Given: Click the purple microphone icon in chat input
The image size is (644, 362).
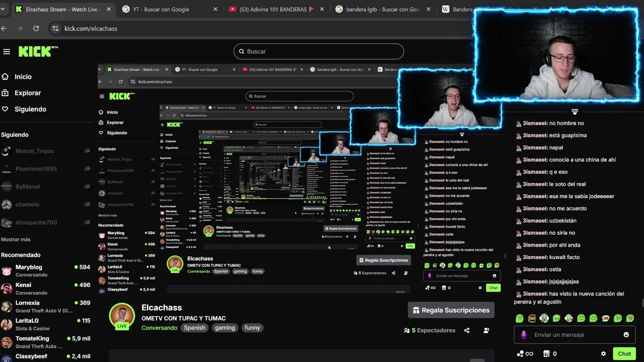Looking at the screenshot, I should click(x=524, y=335).
